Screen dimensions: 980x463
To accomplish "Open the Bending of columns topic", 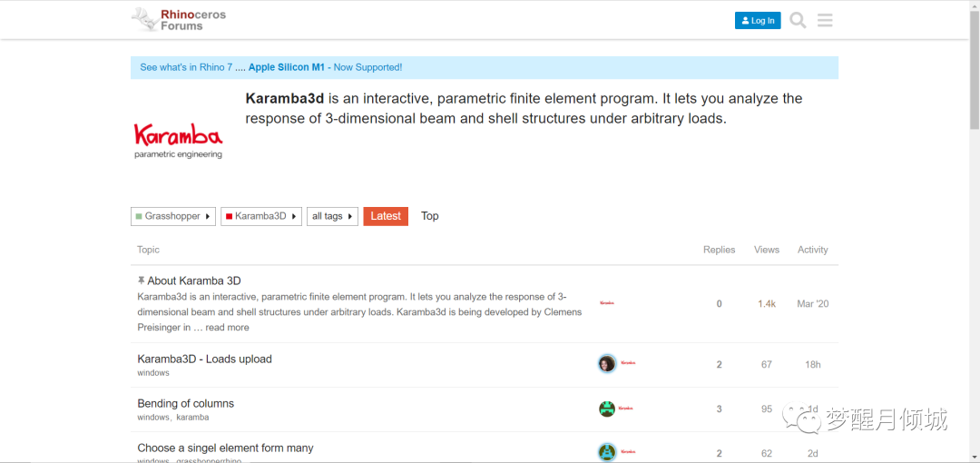I will (185, 403).
